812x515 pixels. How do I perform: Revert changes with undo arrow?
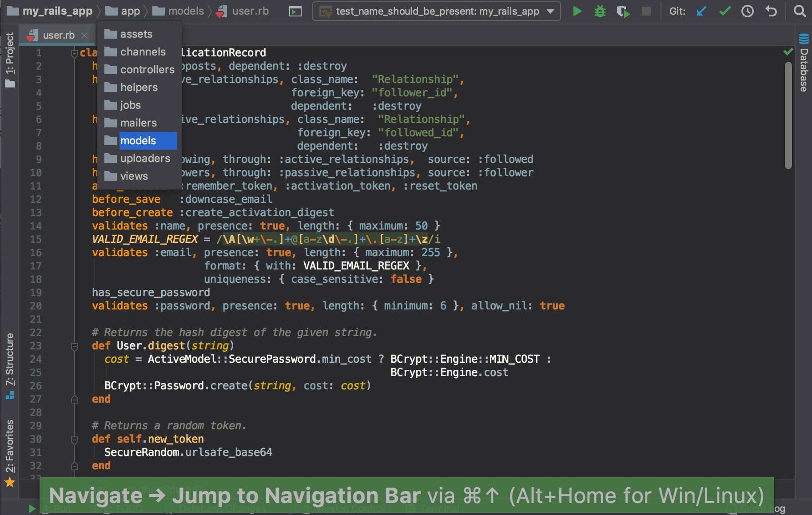coord(771,11)
